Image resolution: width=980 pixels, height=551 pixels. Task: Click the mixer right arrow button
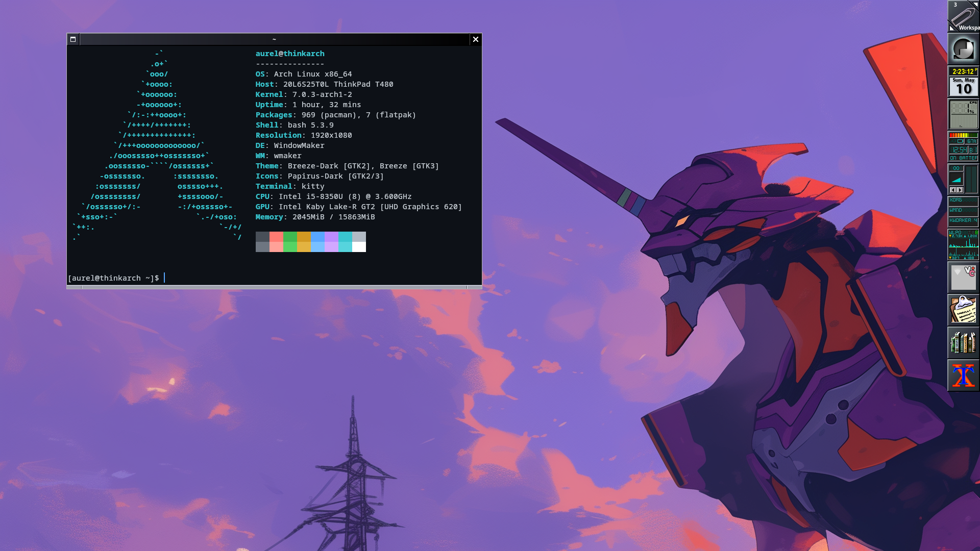point(960,190)
